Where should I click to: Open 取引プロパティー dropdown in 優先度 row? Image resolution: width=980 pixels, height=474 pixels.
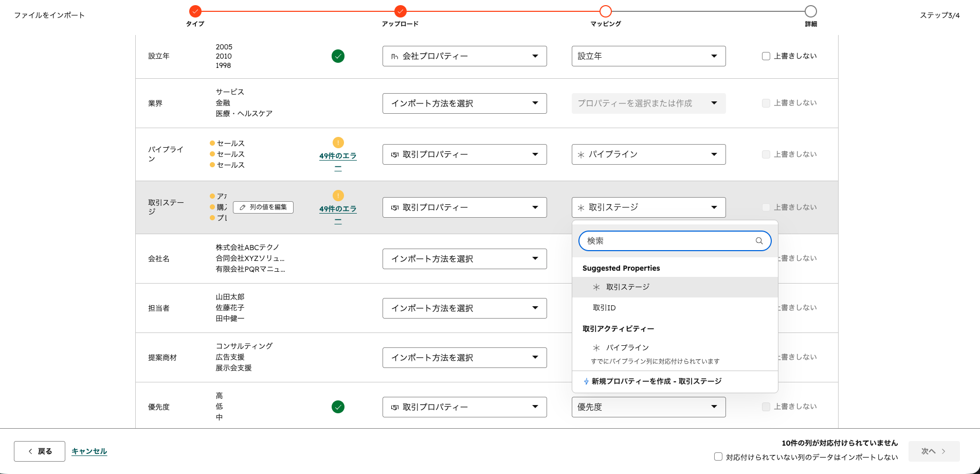(x=464, y=407)
